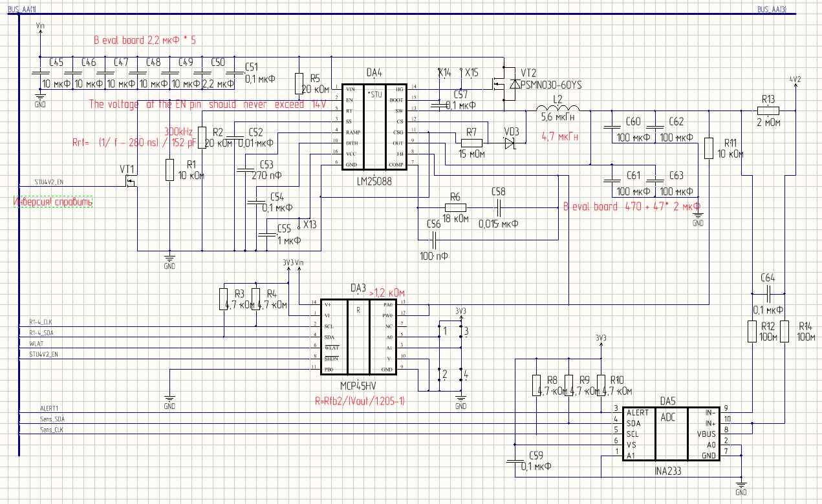Click the Sens_SDA net label
The image size is (822, 504).
point(52,419)
